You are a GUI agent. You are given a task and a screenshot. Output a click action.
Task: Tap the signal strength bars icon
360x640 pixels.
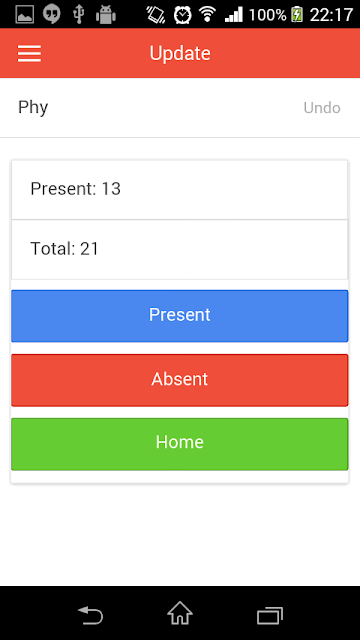coord(234,15)
